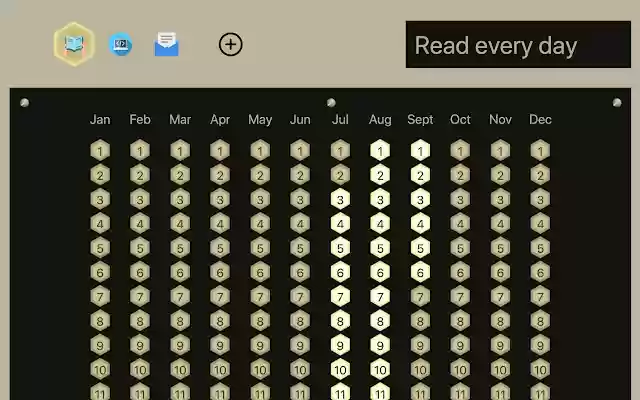Mark day 4 in the Mar column
The width and height of the screenshot is (640, 400).
180,224
